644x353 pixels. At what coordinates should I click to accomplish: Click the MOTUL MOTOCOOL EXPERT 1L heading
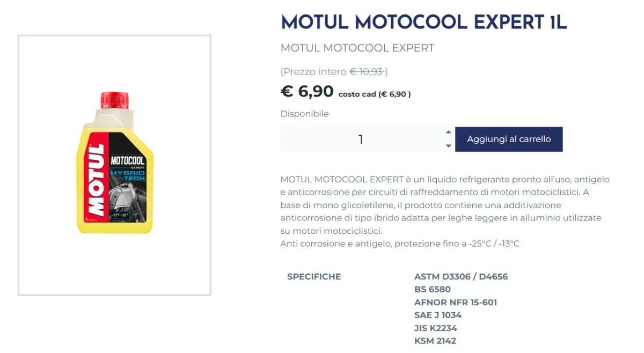423,23
